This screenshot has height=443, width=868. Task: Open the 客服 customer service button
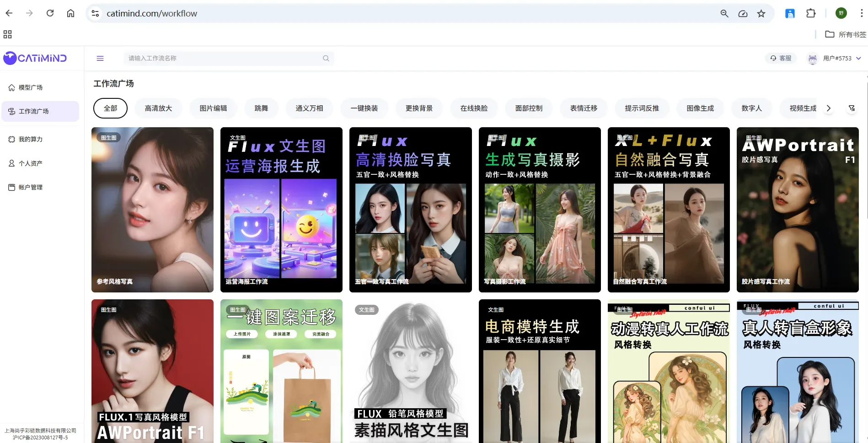pos(781,58)
